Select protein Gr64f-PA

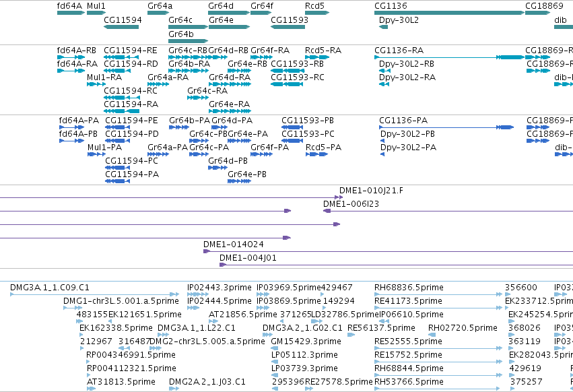point(262,154)
